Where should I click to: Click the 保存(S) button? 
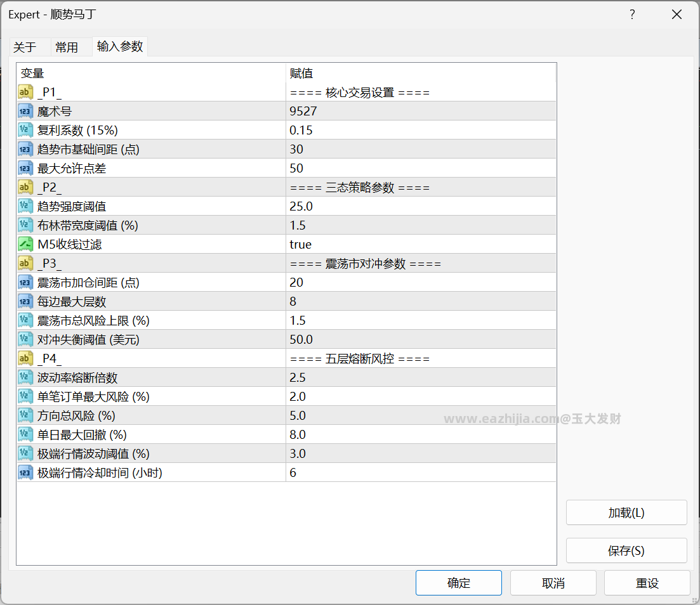point(626,550)
